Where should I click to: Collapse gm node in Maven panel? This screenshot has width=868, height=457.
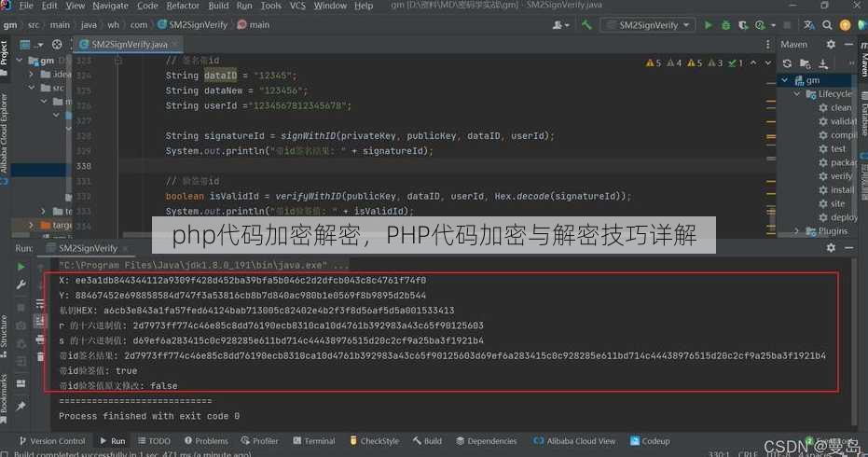784,80
